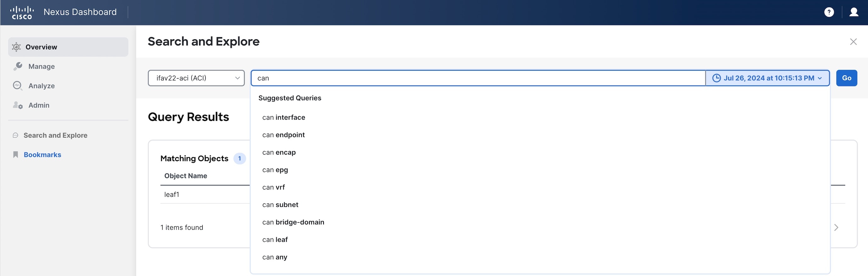
Task: Open Search and Explore in sidebar
Action: [55, 135]
